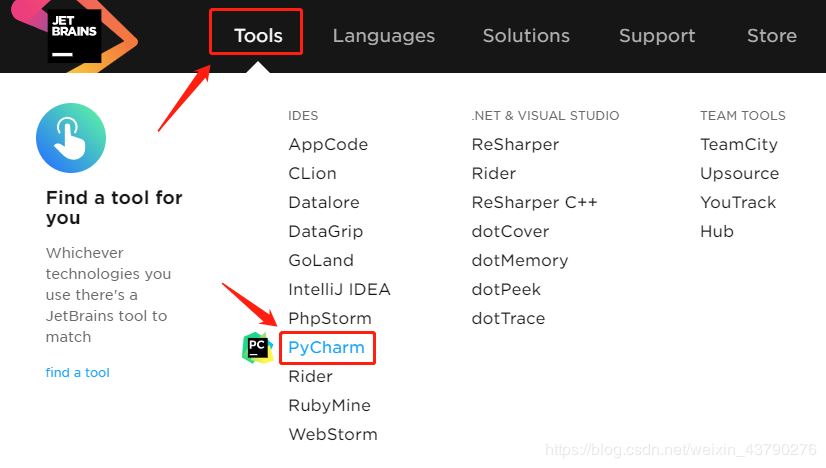Viewport: 826px width, 468px height.
Task: Open the IntelliJ IDEA link
Action: coord(339,290)
